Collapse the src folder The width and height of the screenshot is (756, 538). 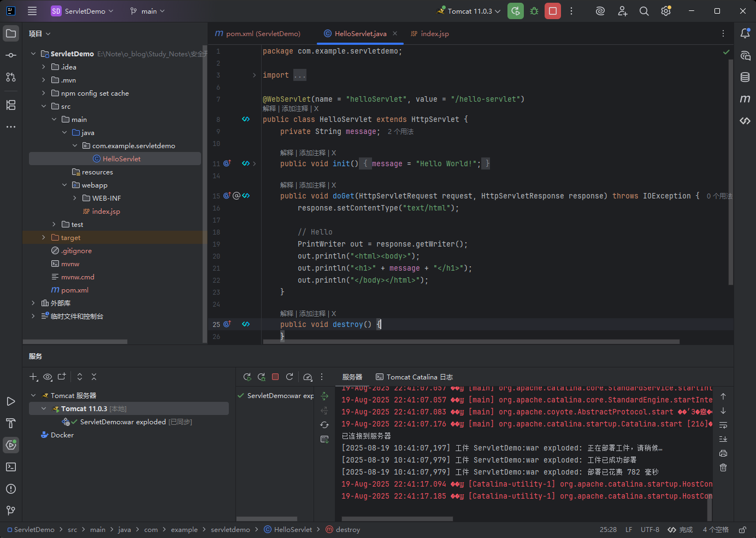44,106
